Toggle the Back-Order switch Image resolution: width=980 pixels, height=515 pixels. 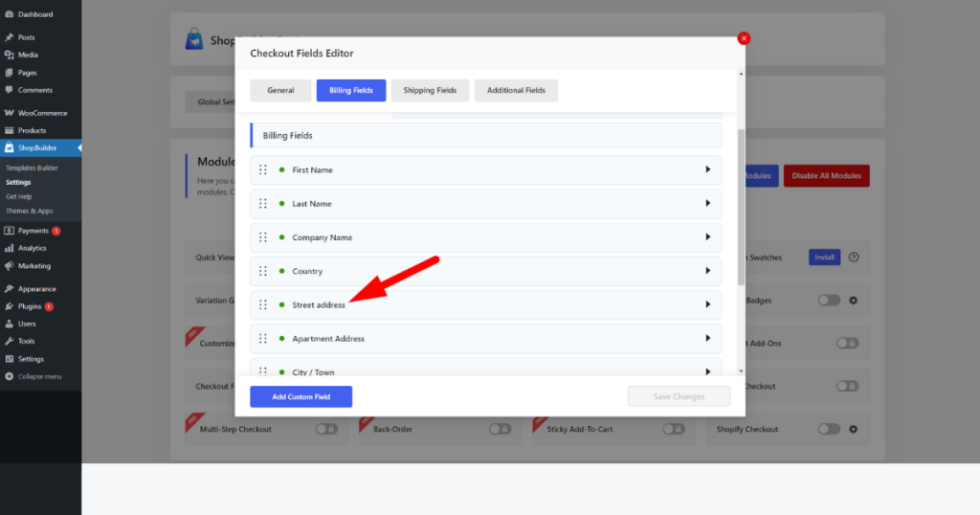click(x=500, y=430)
